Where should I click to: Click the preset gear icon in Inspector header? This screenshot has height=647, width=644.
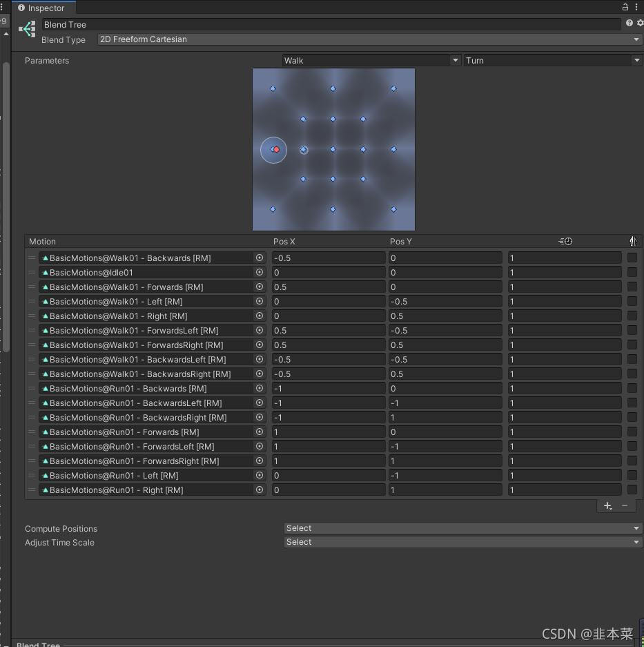639,23
